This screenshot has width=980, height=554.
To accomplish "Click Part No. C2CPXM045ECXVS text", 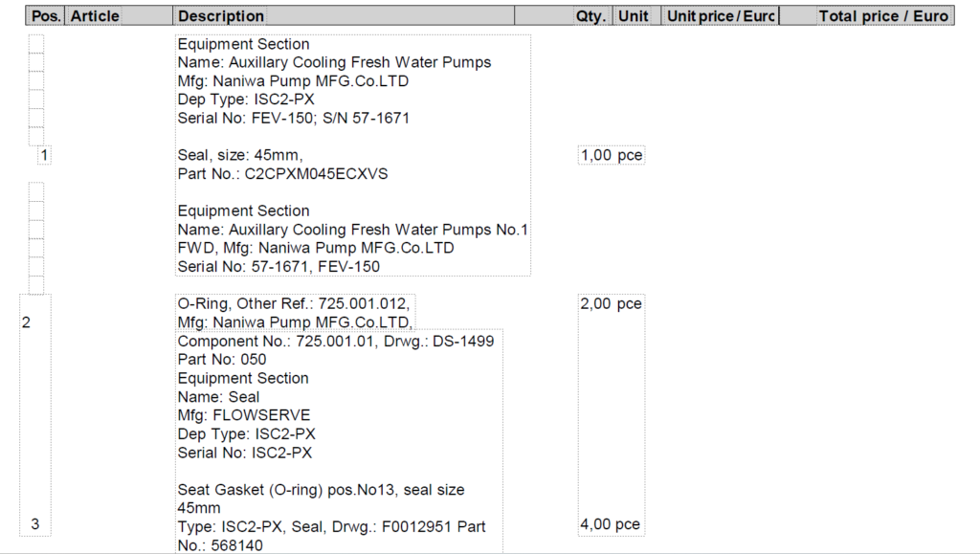I will pyautogui.click(x=282, y=173).
